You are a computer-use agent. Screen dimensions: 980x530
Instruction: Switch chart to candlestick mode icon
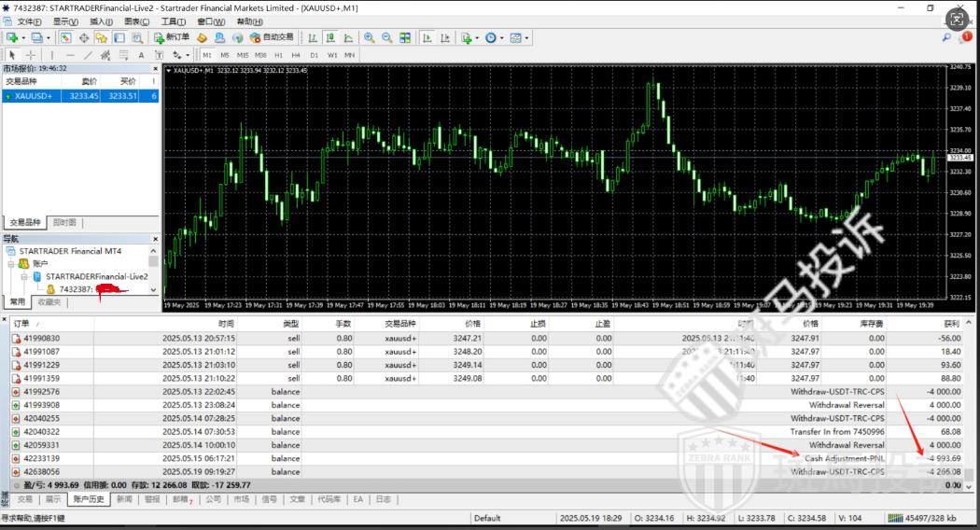(329, 37)
